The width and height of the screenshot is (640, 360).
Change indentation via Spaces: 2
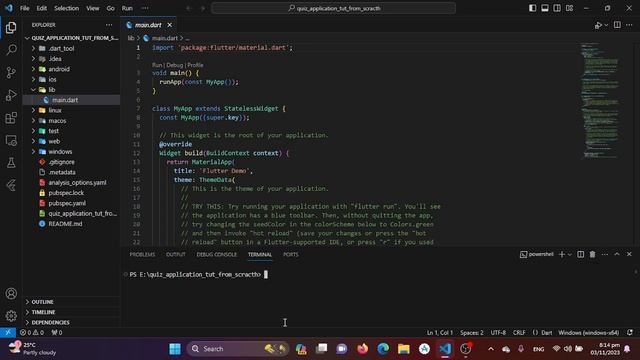(x=471, y=333)
